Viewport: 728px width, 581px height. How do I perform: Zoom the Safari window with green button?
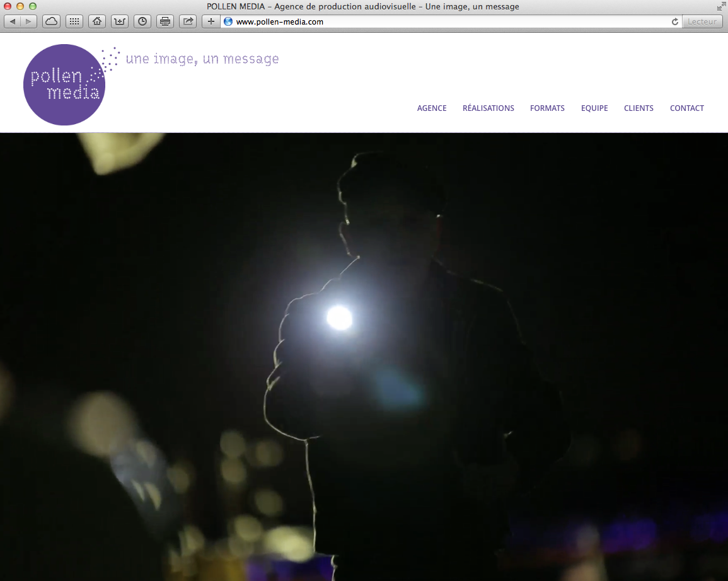(33, 6)
